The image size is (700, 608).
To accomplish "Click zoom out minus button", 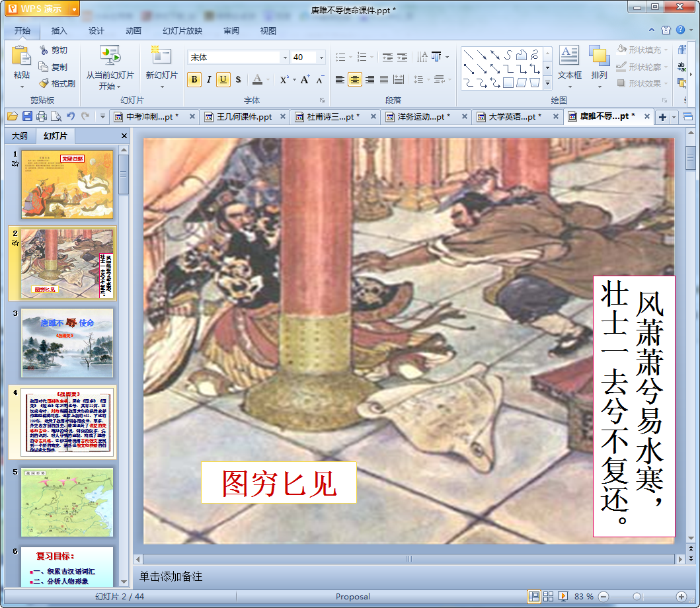I will pos(603,596).
